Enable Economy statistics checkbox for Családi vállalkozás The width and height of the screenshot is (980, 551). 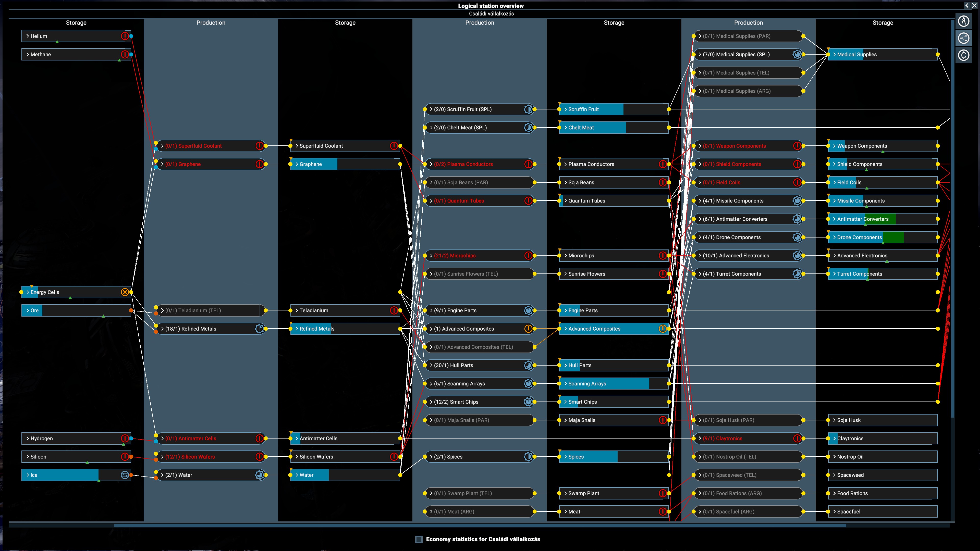tap(419, 539)
